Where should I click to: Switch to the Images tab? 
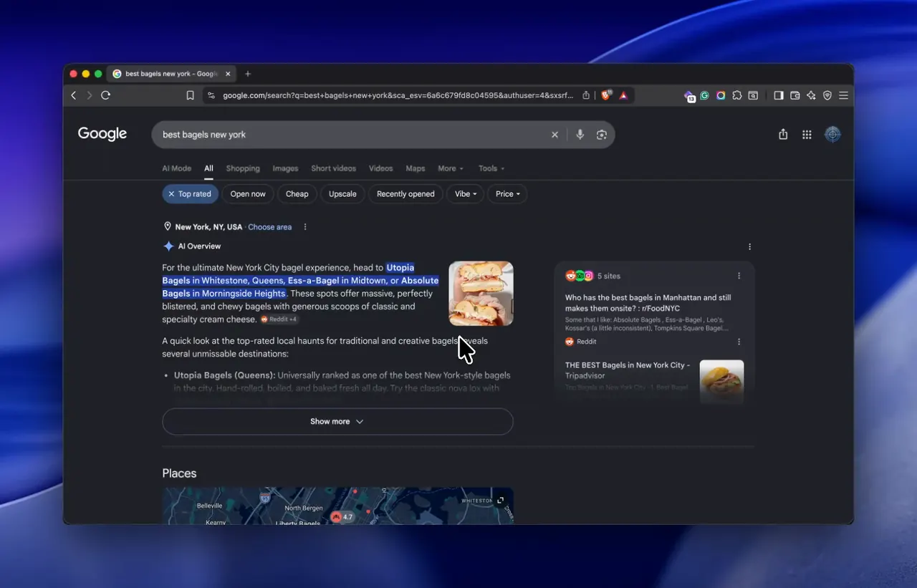[285, 168]
